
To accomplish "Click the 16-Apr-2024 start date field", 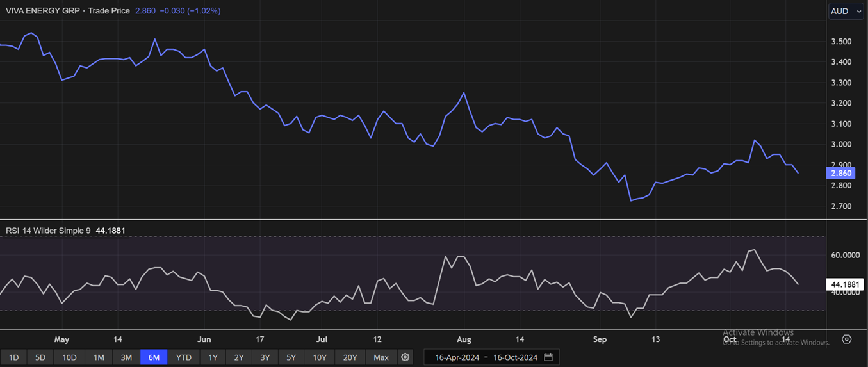I will tap(457, 357).
